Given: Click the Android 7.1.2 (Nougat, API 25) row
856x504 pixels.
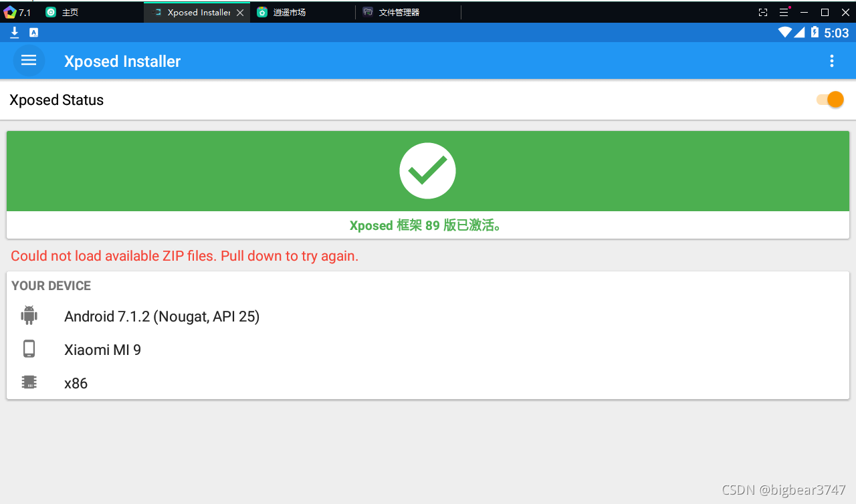Looking at the screenshot, I should 428,316.
